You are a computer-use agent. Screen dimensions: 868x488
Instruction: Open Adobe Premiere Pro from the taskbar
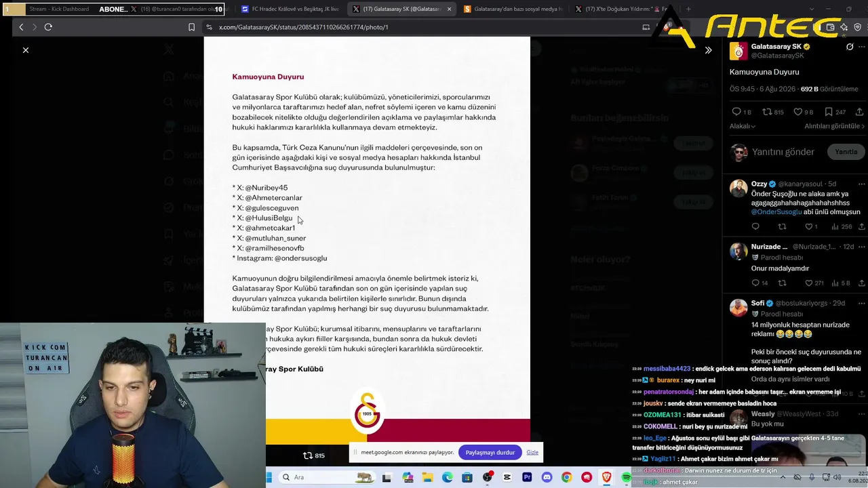click(527, 477)
